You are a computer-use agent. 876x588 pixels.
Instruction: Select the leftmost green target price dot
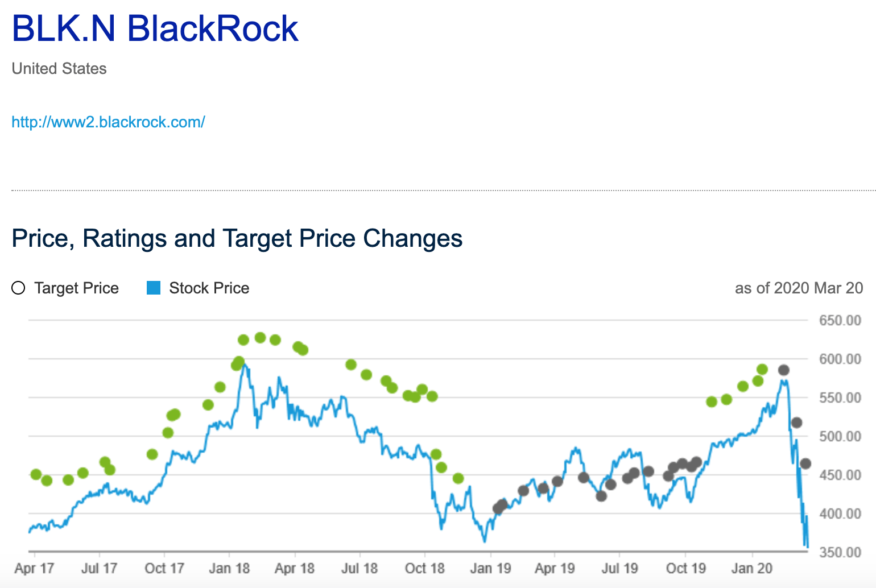36,475
